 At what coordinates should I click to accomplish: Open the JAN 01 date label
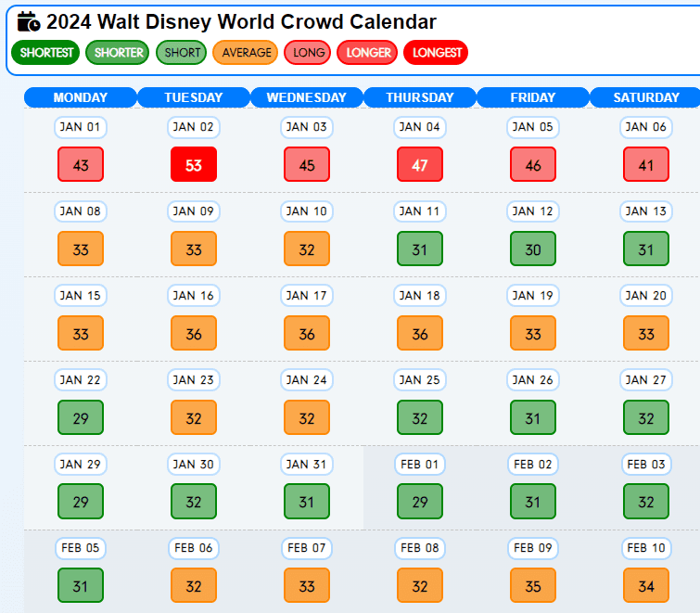pos(81,127)
